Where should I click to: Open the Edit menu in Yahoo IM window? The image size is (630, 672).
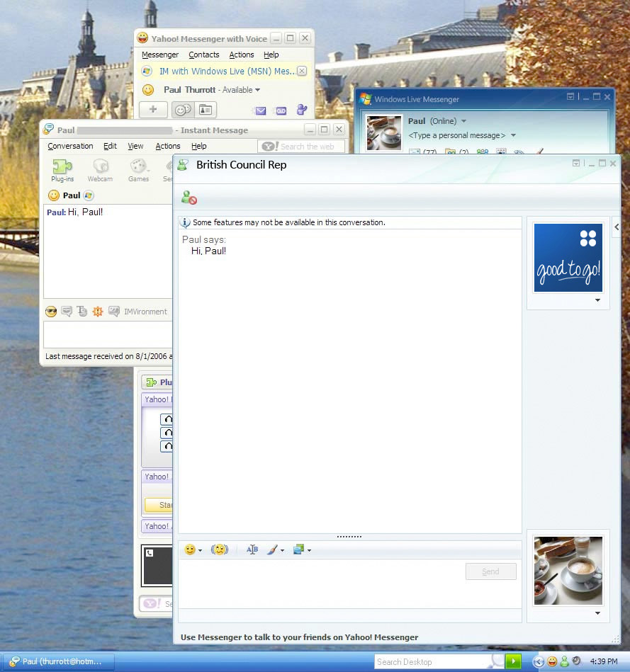point(110,146)
